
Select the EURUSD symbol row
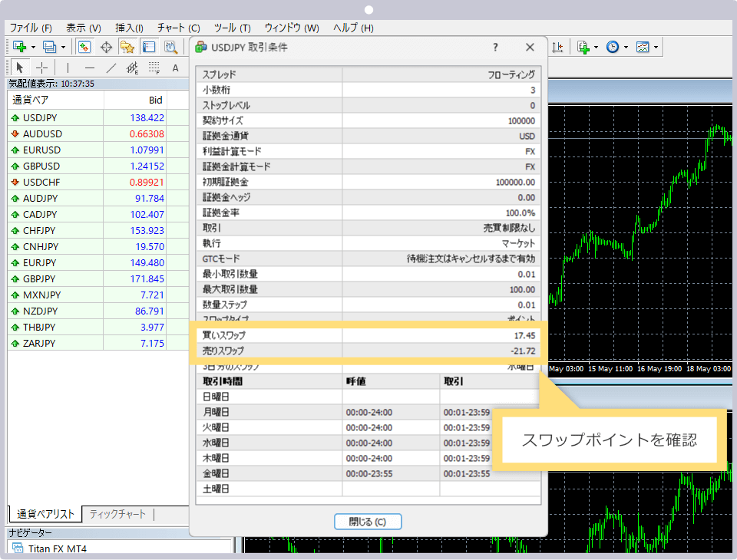tap(97, 150)
